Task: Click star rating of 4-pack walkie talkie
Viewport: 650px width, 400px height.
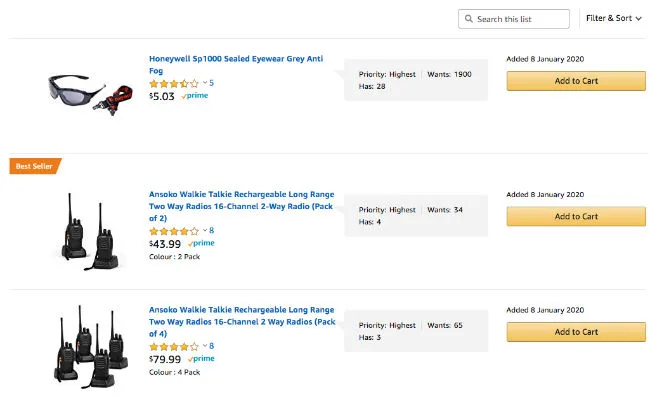Action: (x=174, y=346)
